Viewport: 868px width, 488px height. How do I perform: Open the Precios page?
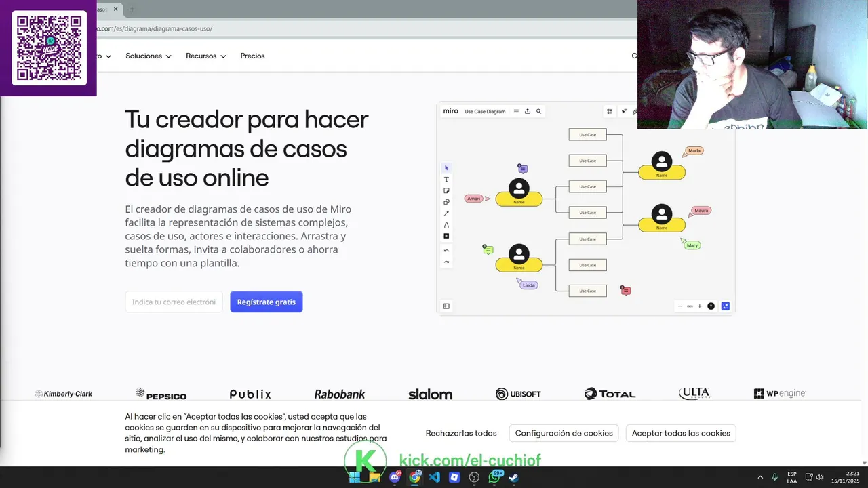point(252,56)
